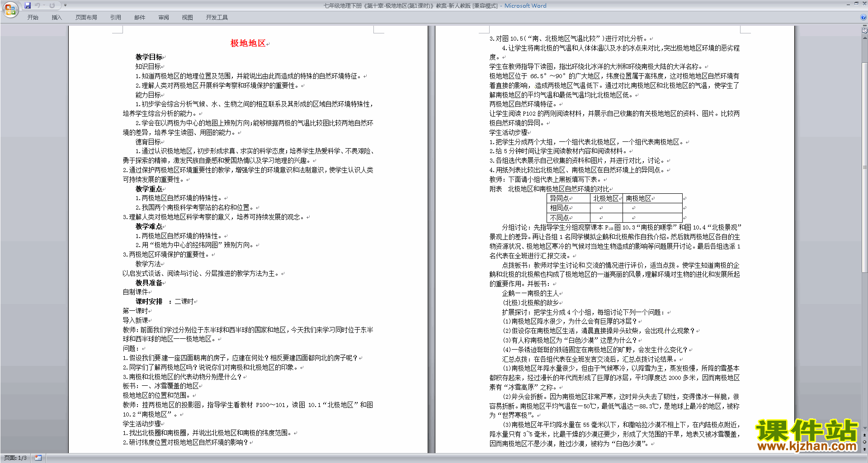Click the caption 附表 北极地区和南极地区自然环境的对比
This screenshot has width=868, height=463.
click(x=549, y=189)
